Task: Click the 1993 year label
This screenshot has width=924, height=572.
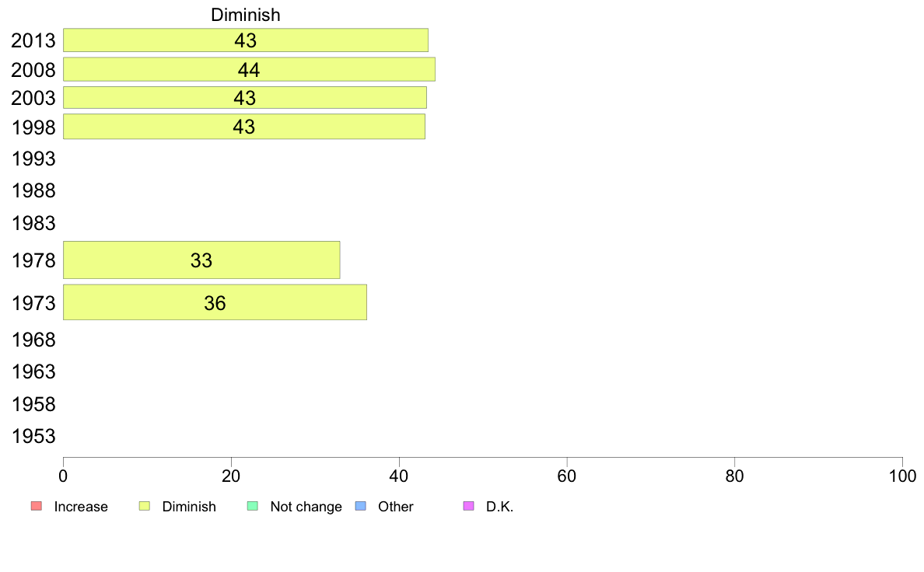Action: coord(33,159)
